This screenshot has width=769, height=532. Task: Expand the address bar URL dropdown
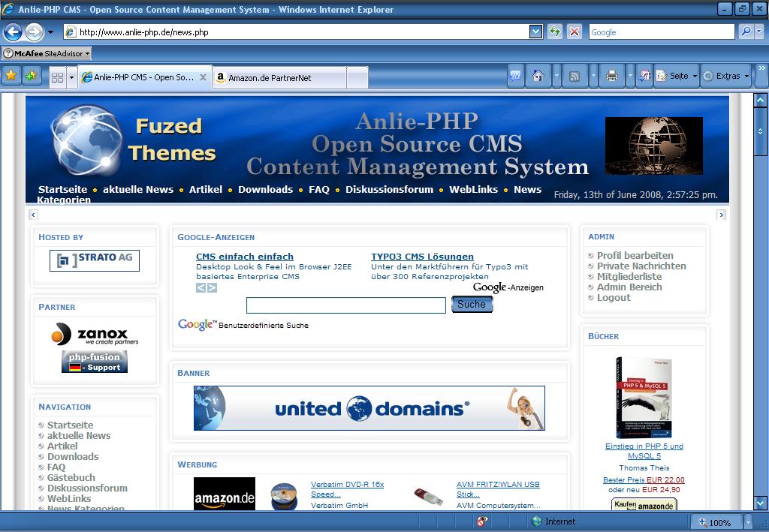[535, 32]
